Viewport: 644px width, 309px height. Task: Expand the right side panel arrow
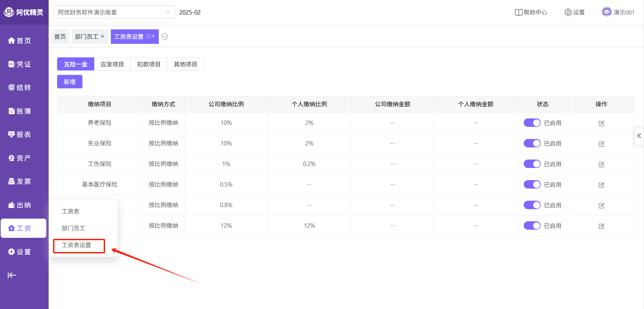click(x=639, y=136)
